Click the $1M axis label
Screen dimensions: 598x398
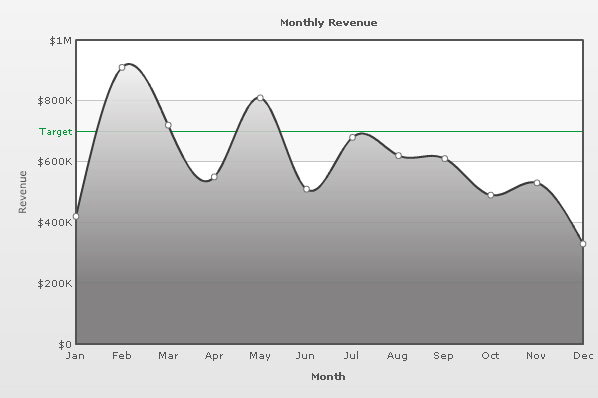point(61,41)
